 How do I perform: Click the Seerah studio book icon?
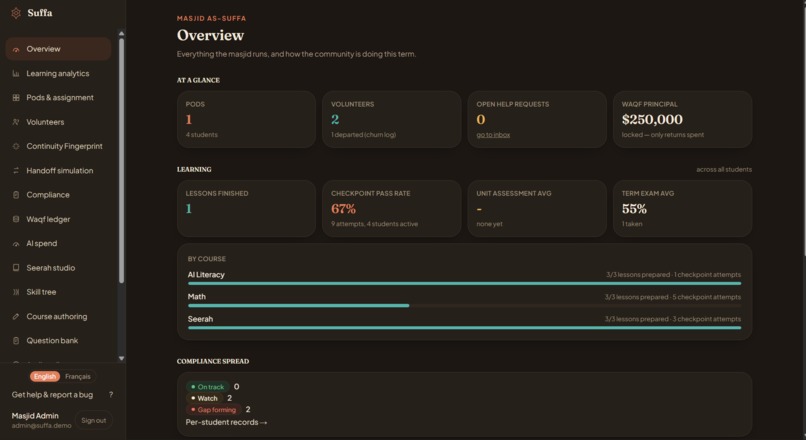[16, 268]
